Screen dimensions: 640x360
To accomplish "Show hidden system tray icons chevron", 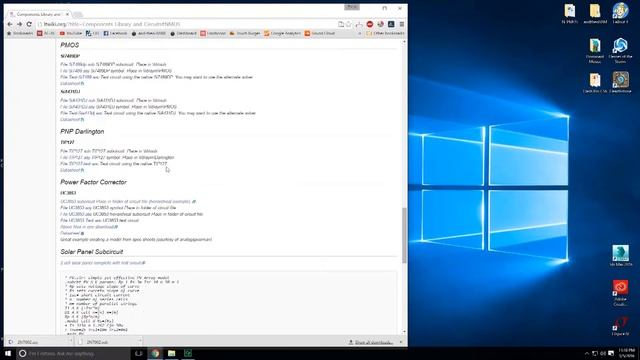I will [587, 353].
